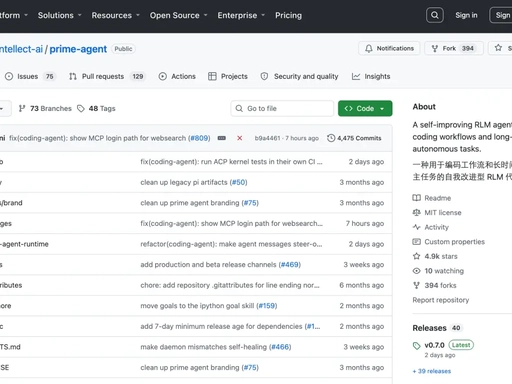
Task: Open pull request link #466
Action: click(280, 347)
